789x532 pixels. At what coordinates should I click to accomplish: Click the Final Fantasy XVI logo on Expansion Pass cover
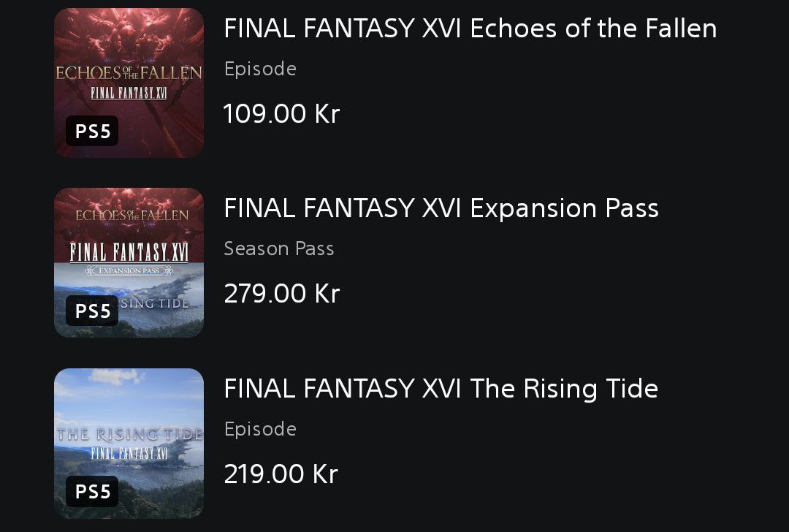[x=129, y=253]
